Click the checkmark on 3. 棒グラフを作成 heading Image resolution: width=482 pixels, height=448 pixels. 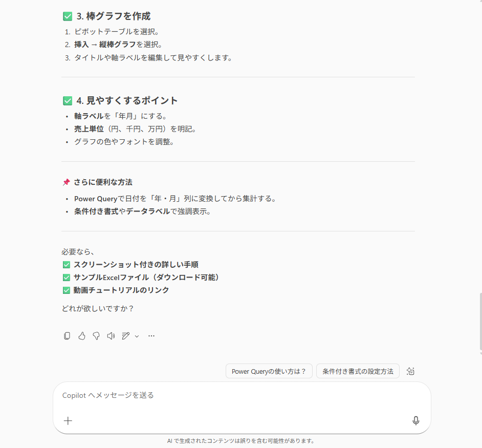[x=68, y=16]
